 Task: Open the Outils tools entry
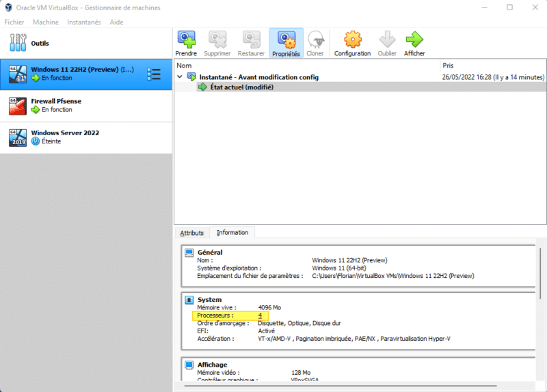pyautogui.click(x=40, y=44)
